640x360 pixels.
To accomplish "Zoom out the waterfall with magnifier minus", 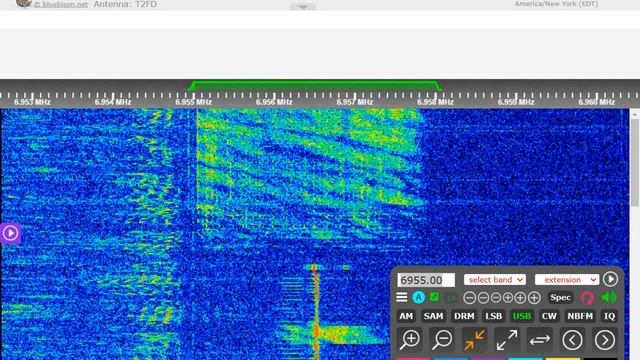I will [442, 340].
